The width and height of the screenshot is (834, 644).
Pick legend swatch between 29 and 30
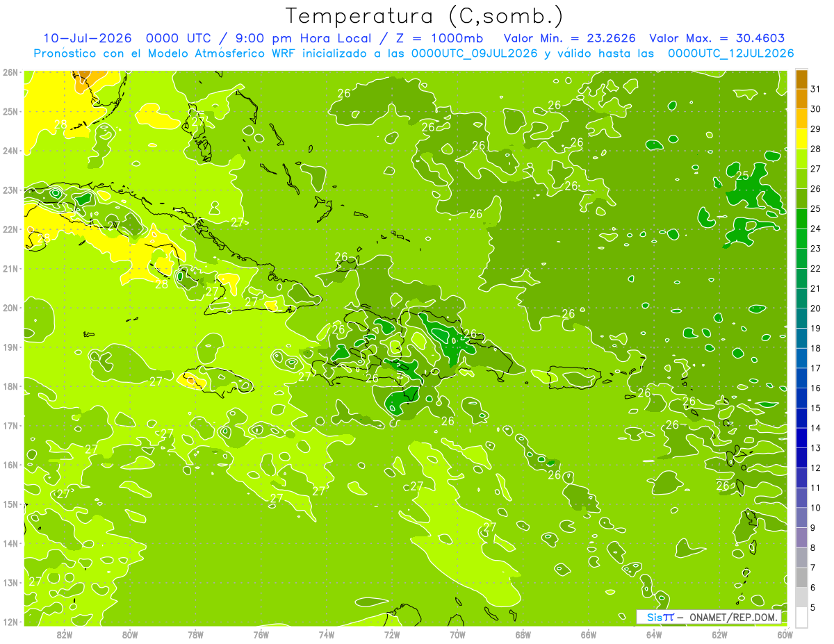tap(802, 119)
